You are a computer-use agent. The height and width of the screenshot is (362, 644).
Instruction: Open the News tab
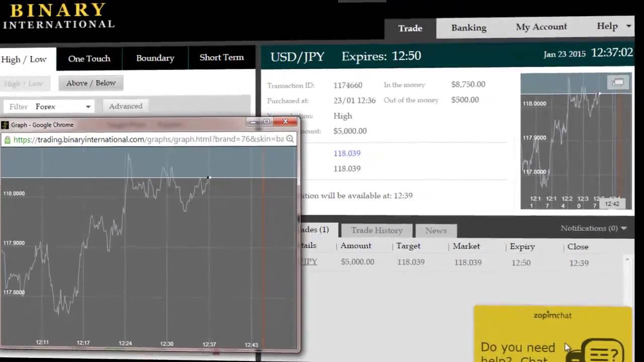pyautogui.click(x=436, y=230)
